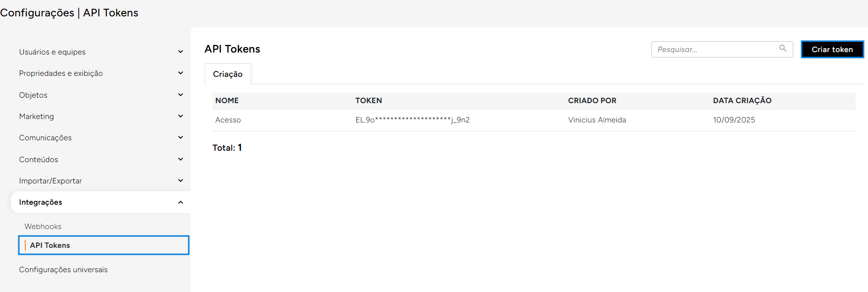Expand the Importar/Exportar section chevron
Viewport: 868px width, 292px height.
180,180
